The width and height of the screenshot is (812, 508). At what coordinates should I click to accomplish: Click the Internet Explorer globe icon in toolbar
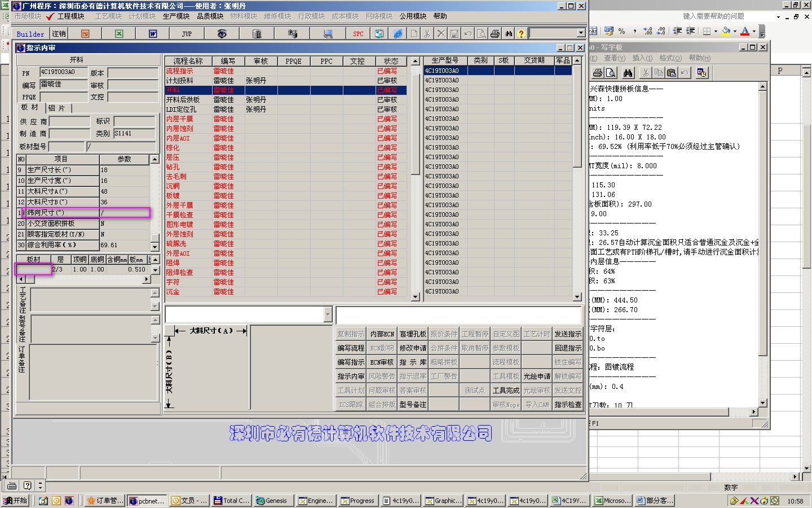(x=398, y=34)
